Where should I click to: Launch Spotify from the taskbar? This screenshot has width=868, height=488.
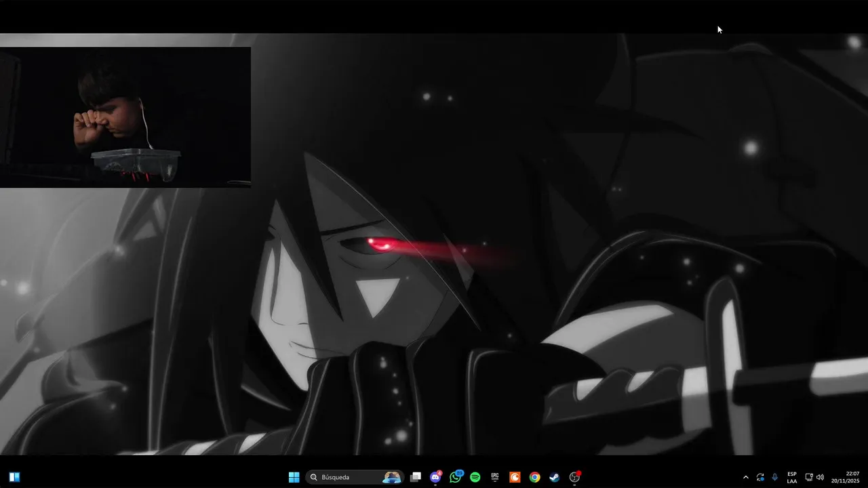[x=475, y=477]
